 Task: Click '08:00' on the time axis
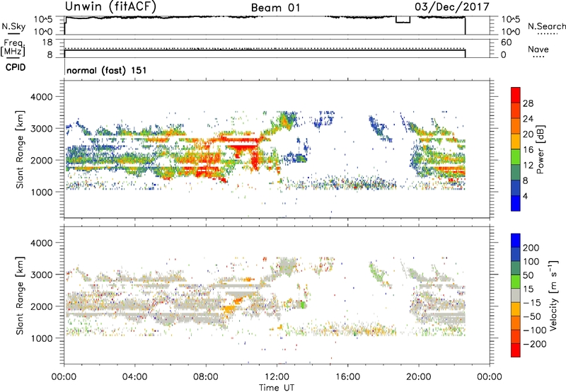[206, 377]
